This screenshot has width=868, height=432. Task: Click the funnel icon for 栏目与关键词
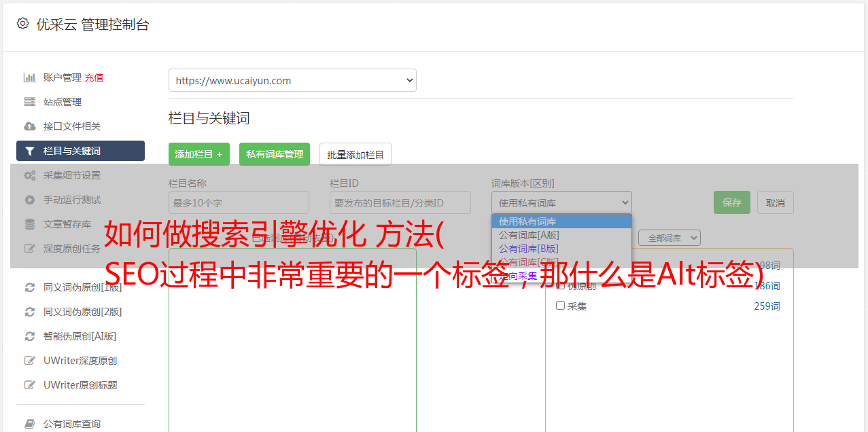click(x=29, y=151)
